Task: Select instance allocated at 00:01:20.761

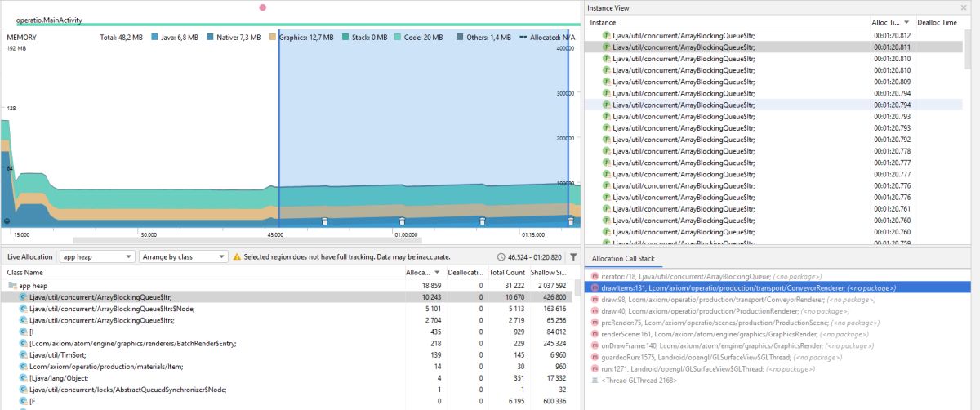Action: 774,209
